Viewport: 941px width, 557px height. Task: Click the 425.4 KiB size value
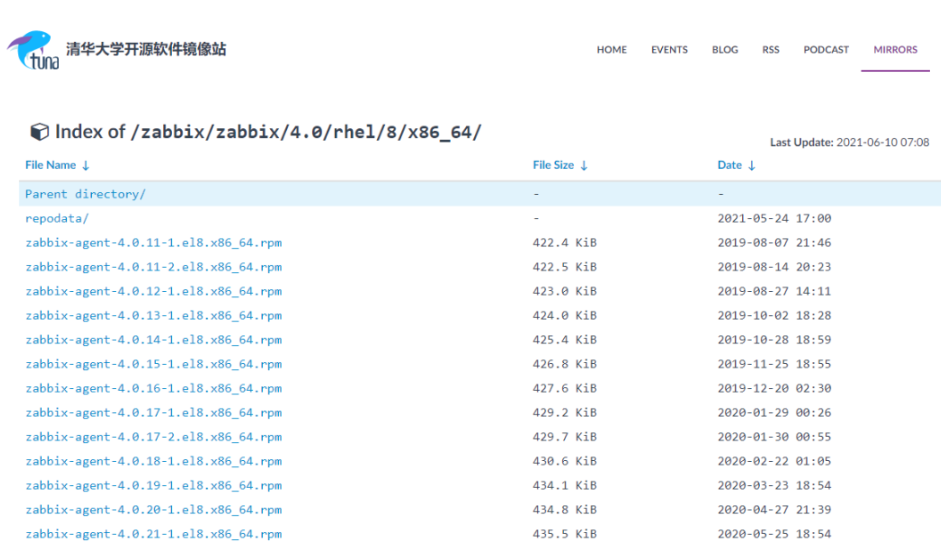point(565,340)
